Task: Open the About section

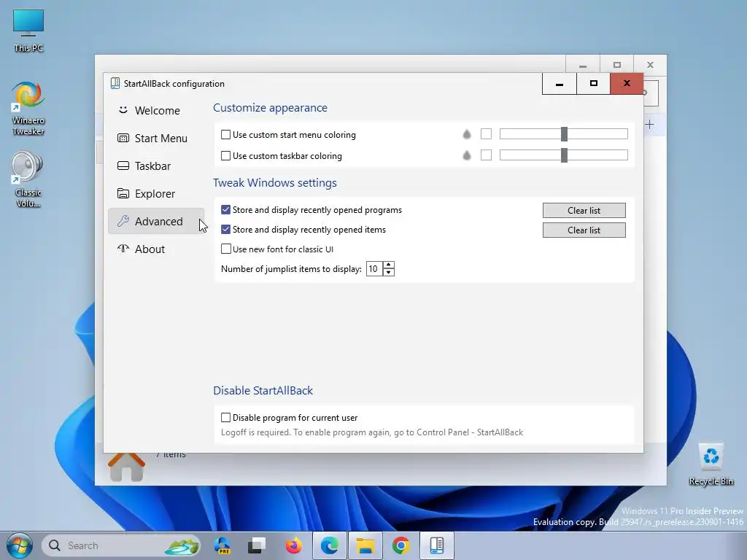Action: pyautogui.click(x=156, y=249)
